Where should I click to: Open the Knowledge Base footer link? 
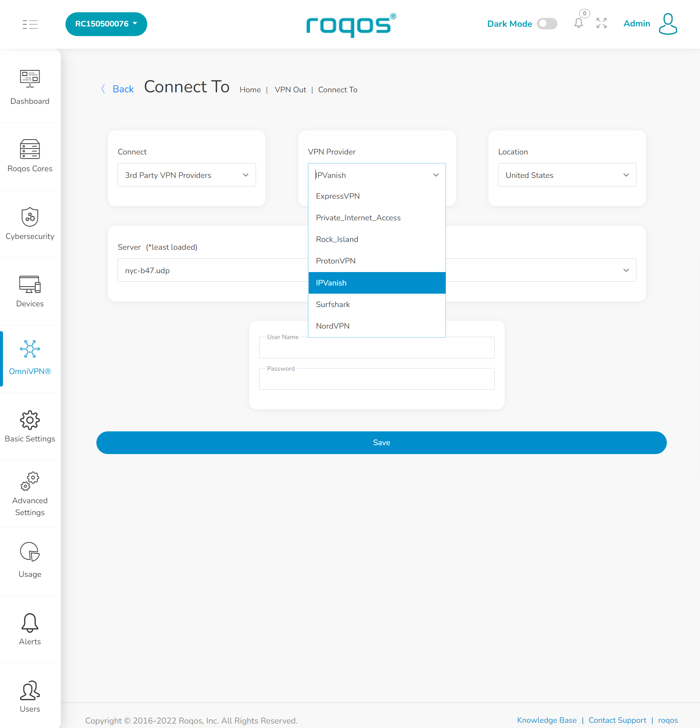(x=547, y=720)
